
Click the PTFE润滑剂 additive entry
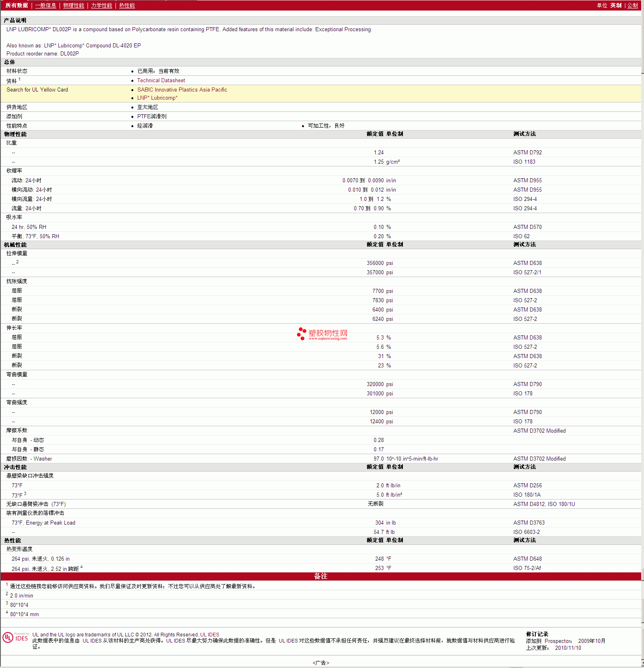(x=152, y=117)
